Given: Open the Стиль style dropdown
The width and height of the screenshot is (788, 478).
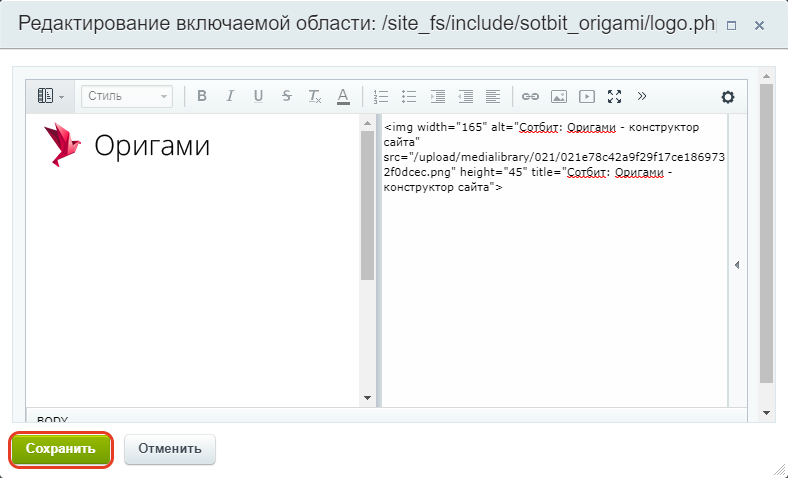Looking at the screenshot, I should pyautogui.click(x=127, y=96).
